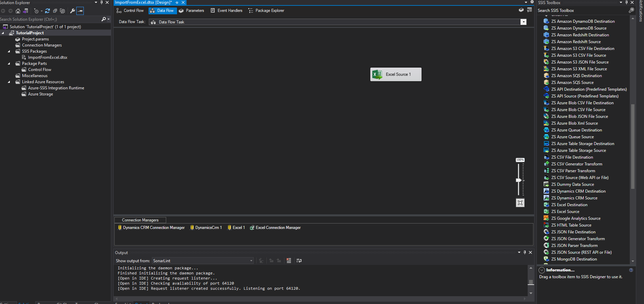This screenshot has height=304, width=644.
Task: Open the Event Handlers tab
Action: pos(226,11)
